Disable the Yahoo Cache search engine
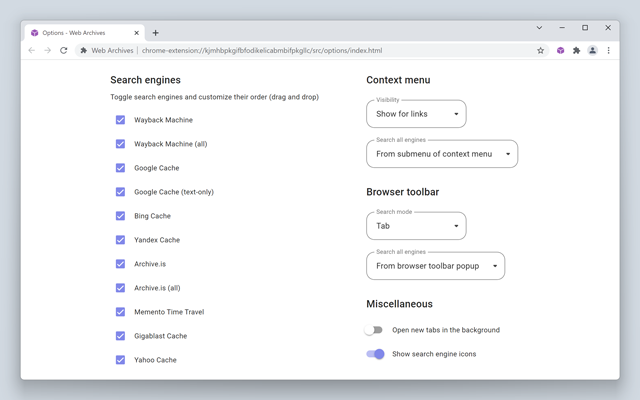This screenshot has height=400, width=640. pos(120,360)
